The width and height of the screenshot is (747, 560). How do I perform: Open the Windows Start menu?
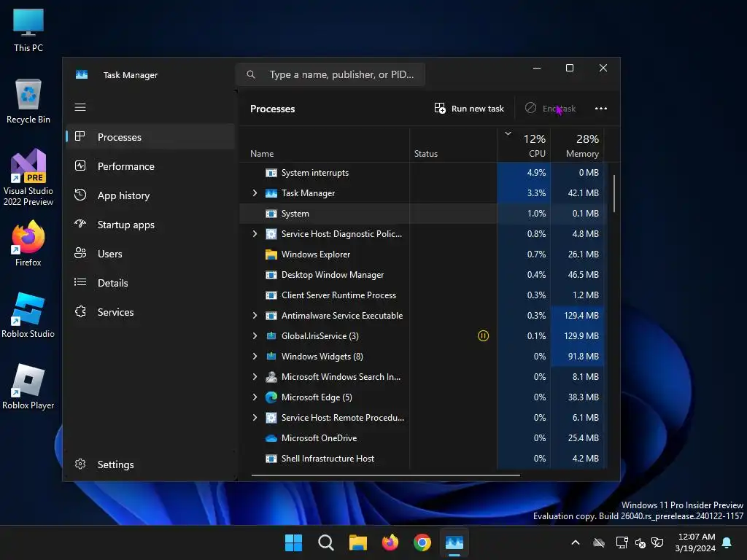[293, 542]
